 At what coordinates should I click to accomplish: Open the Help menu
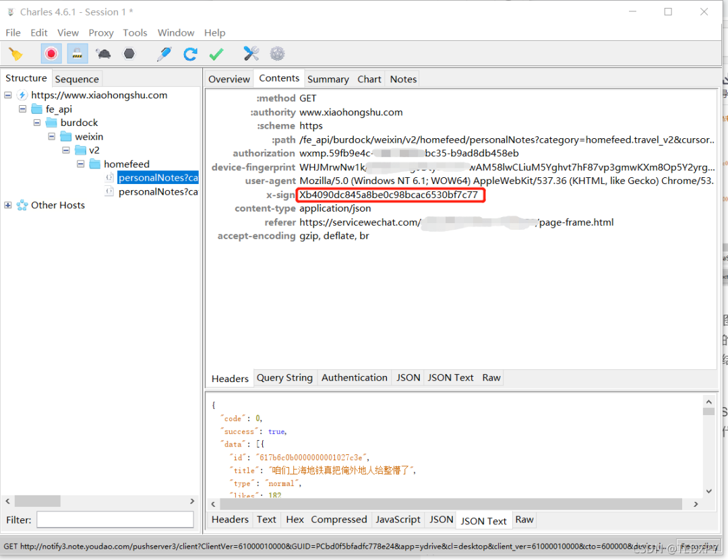(x=214, y=32)
